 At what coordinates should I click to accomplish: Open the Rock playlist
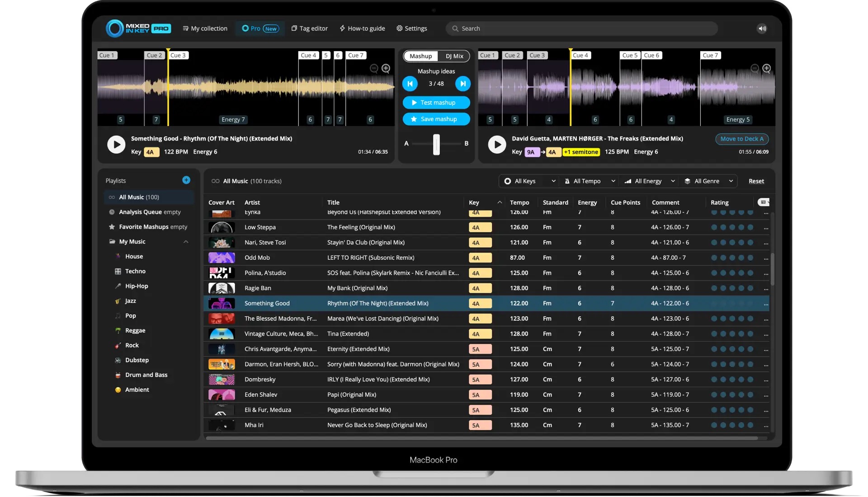(x=132, y=345)
